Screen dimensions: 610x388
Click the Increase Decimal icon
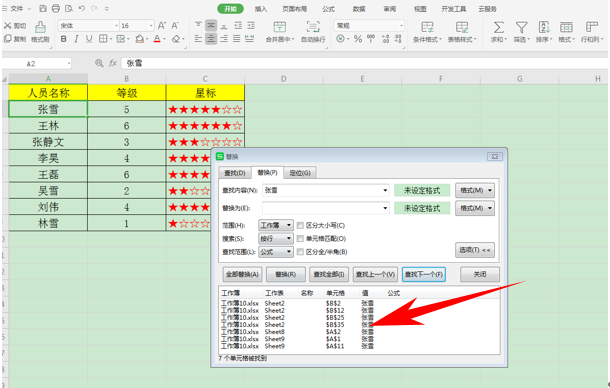coord(385,39)
